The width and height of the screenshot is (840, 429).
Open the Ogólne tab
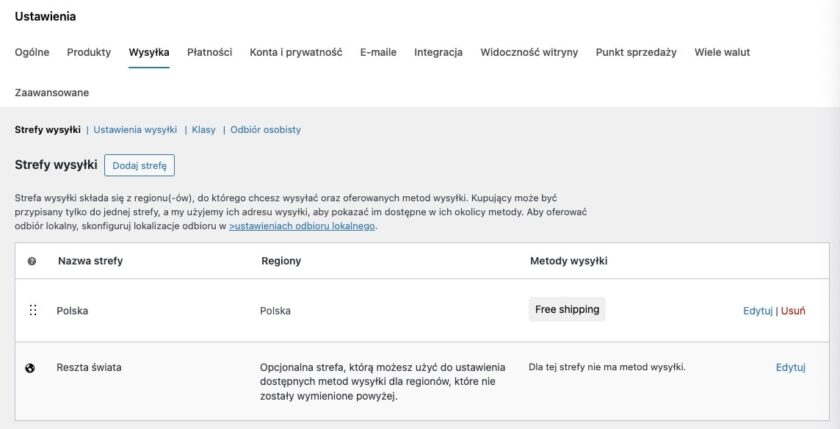point(32,52)
